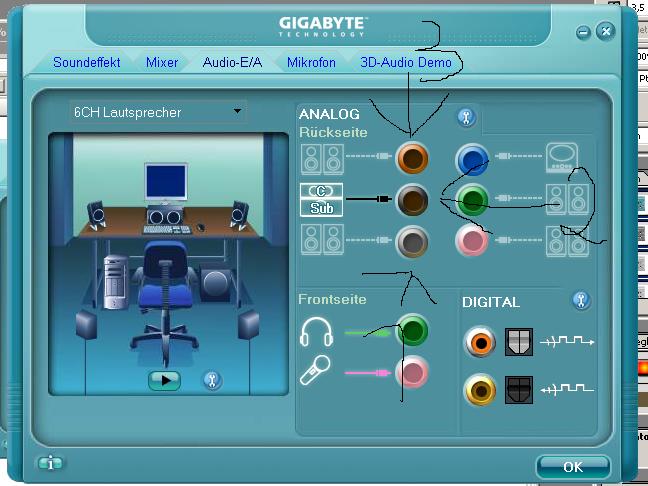Click speaker pair icon beside orange jack
Viewport: 648px width, 486px height.
[322, 159]
